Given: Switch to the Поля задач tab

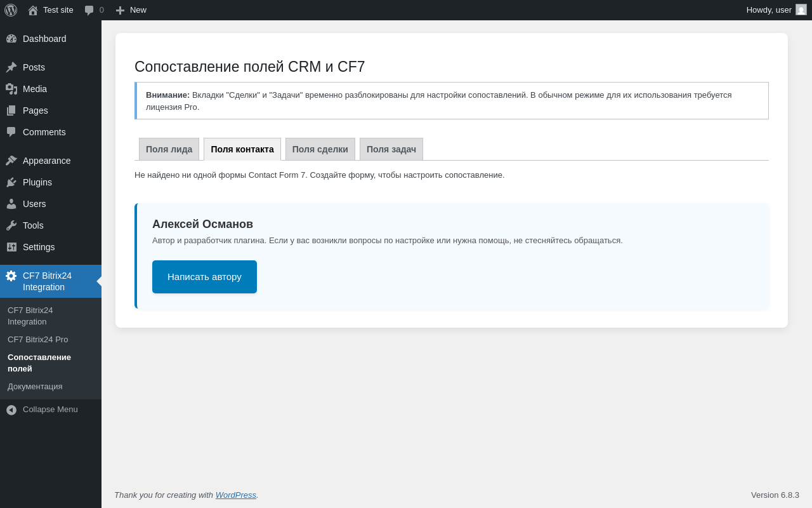Looking at the screenshot, I should [391, 149].
